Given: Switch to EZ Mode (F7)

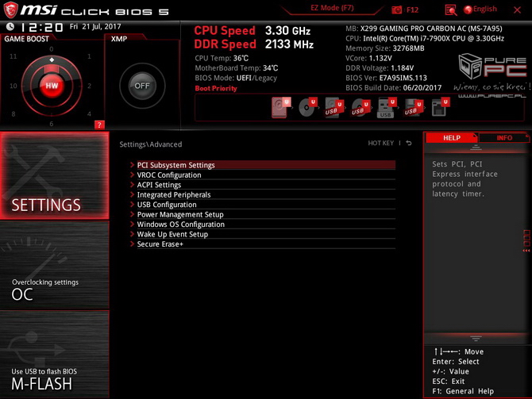Looking at the screenshot, I should click(332, 8).
